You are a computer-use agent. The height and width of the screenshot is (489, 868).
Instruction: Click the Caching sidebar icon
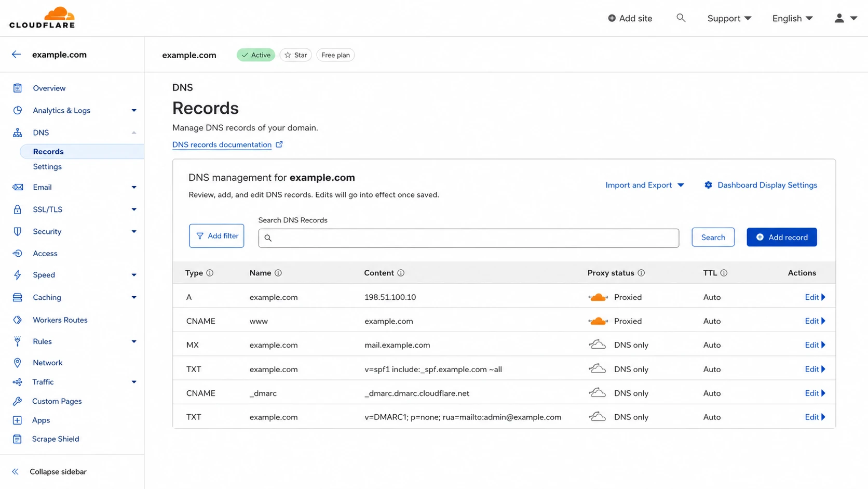(18, 297)
